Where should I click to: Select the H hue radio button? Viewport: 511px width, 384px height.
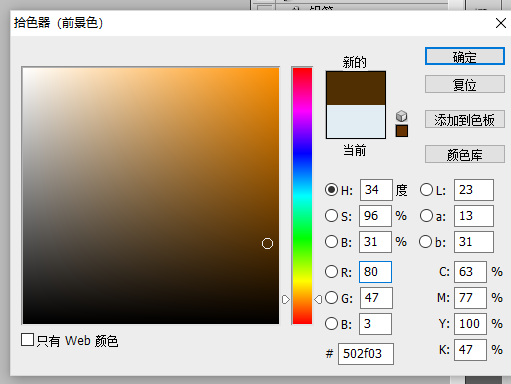331,190
